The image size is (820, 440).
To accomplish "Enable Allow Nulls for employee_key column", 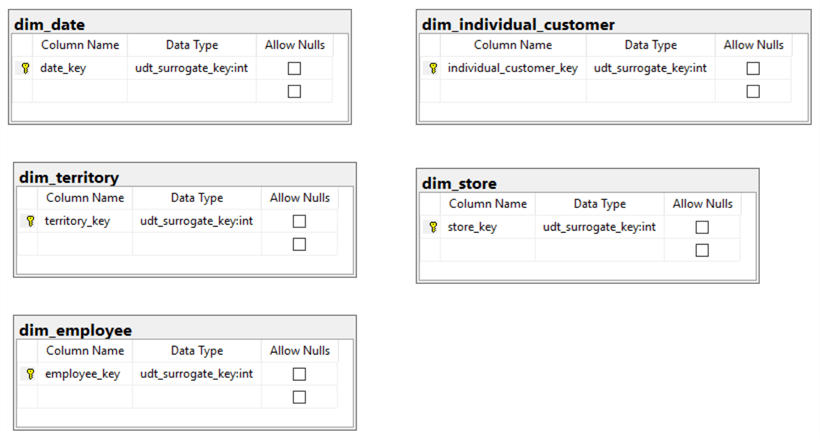I will coord(299,374).
